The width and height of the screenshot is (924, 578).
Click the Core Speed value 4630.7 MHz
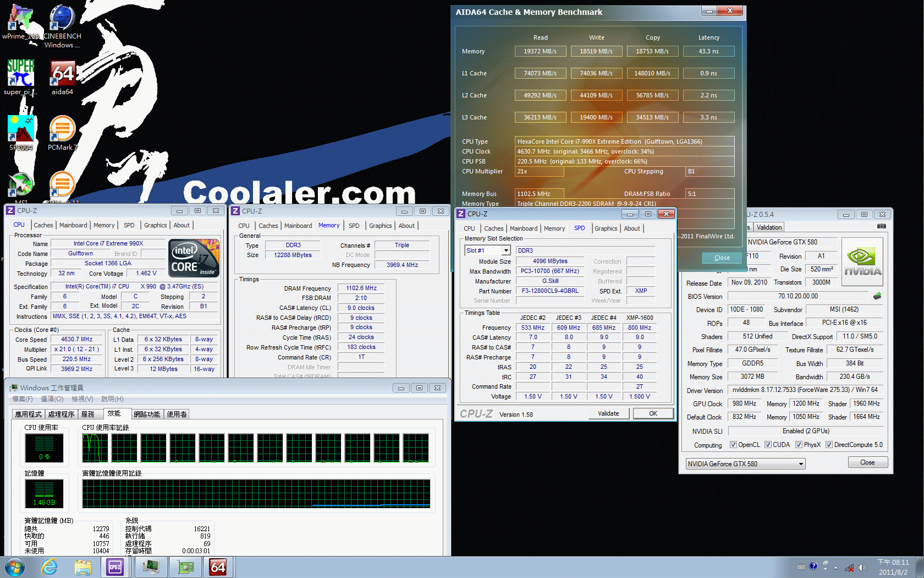[76, 340]
